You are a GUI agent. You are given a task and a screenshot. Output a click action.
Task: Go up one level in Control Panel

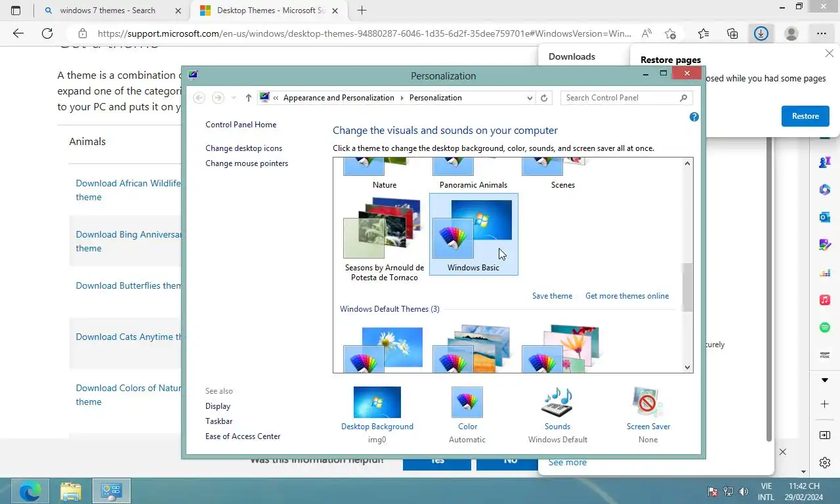(248, 98)
